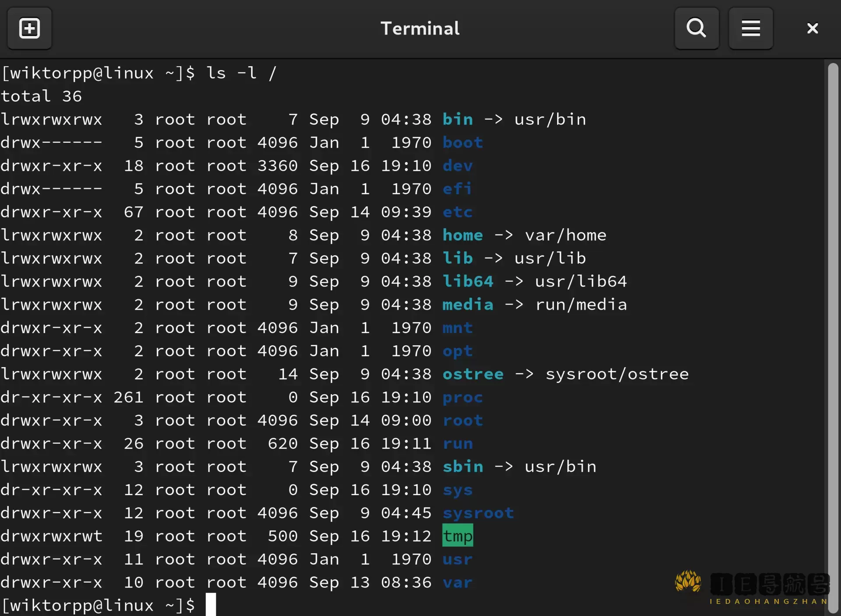Screen dimensions: 841x616
Task: Click the 'run/media' link target
Action: [581, 304]
